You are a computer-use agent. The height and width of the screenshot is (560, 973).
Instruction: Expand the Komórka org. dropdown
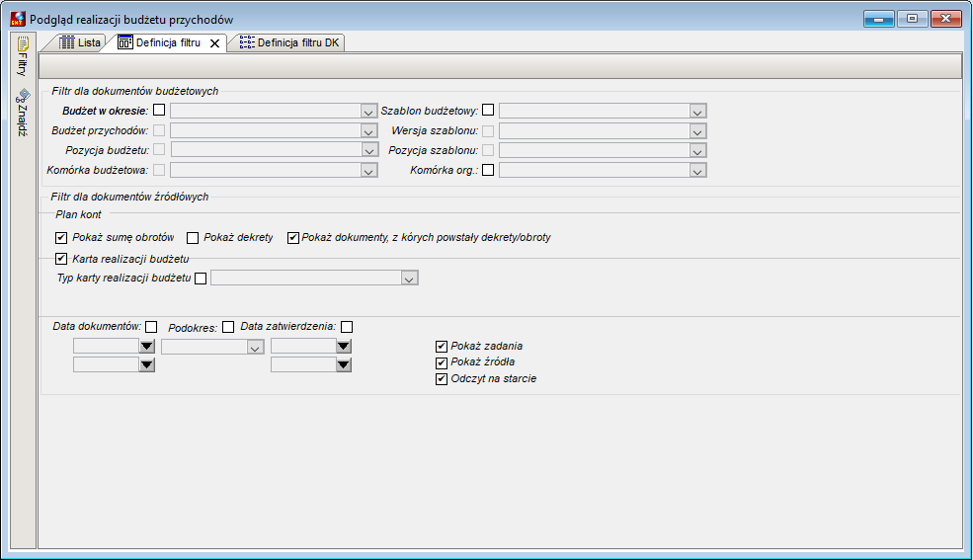pyautogui.click(x=697, y=171)
